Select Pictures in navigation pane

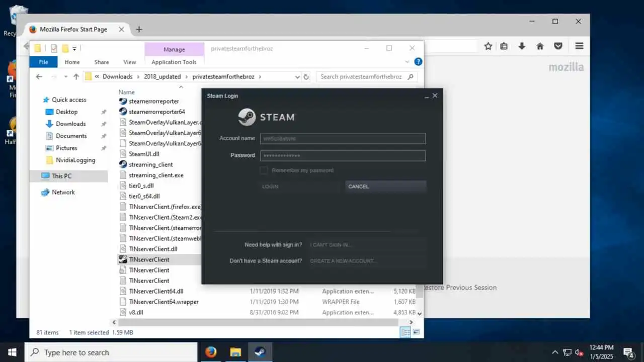click(x=66, y=148)
